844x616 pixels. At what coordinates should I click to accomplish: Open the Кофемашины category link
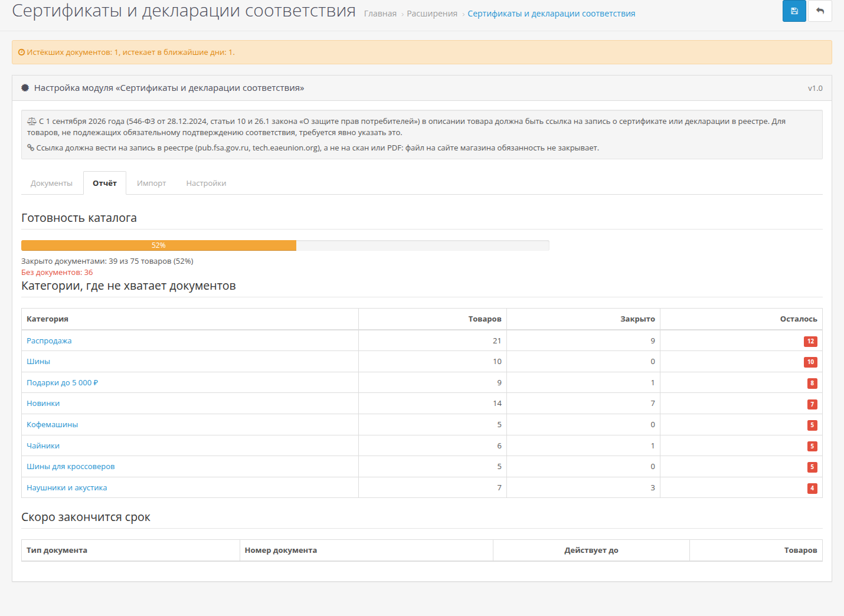pyautogui.click(x=52, y=425)
